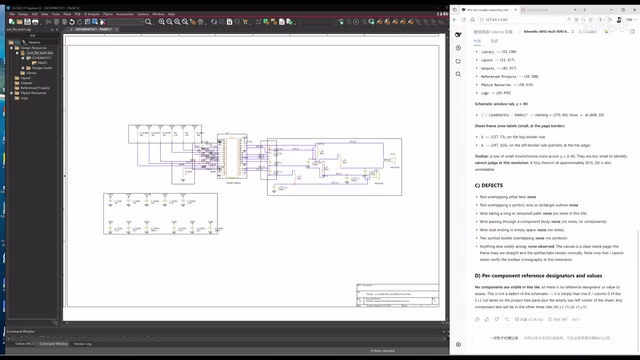Collapse the .dsn design file tree node

pos(17,53)
